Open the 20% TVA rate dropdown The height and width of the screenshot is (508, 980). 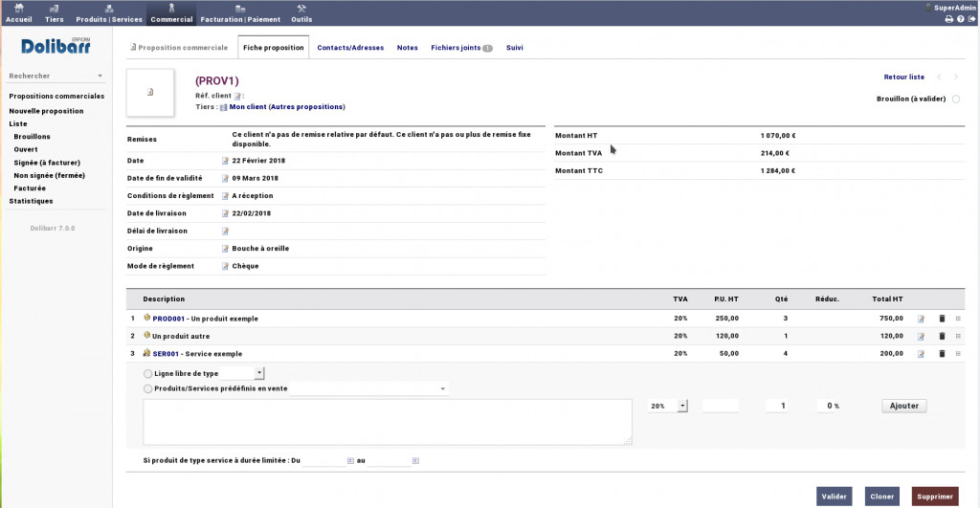(x=682, y=406)
